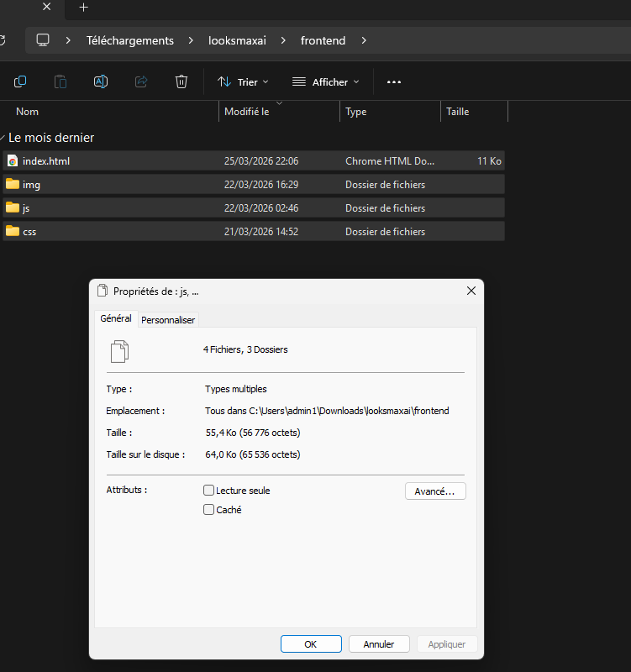
Task: Click the Copy icon in the toolbar
Action: pyautogui.click(x=20, y=81)
